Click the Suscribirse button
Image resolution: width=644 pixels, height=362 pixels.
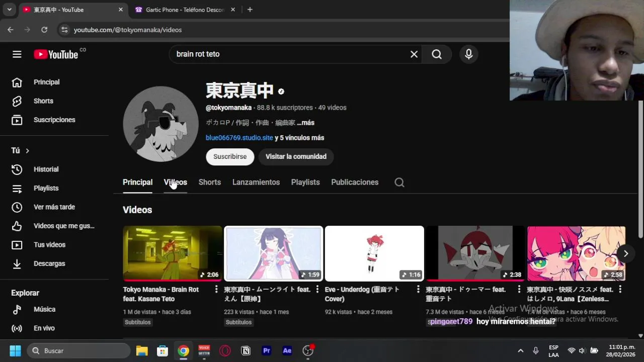(x=230, y=157)
